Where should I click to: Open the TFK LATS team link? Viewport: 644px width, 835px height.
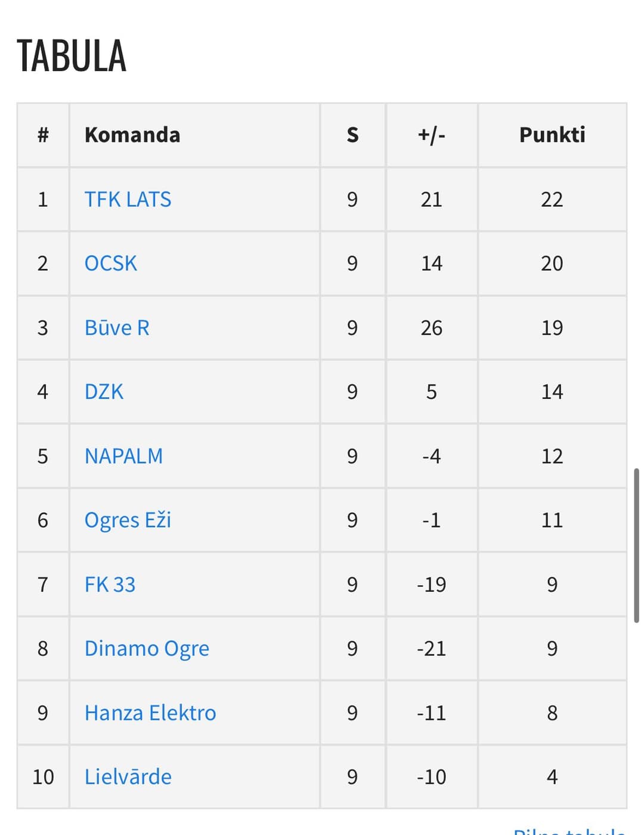coord(128,199)
